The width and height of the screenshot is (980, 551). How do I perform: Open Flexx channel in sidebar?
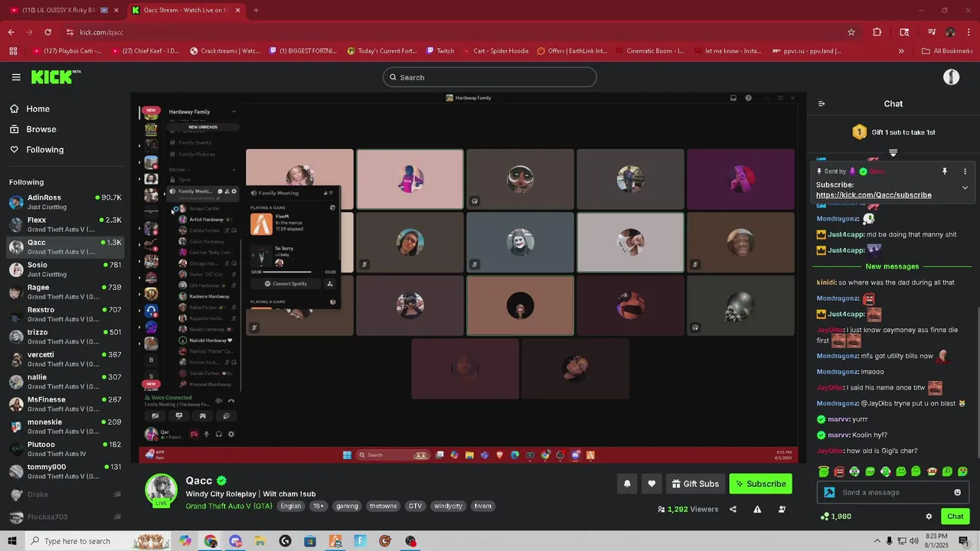click(65, 224)
